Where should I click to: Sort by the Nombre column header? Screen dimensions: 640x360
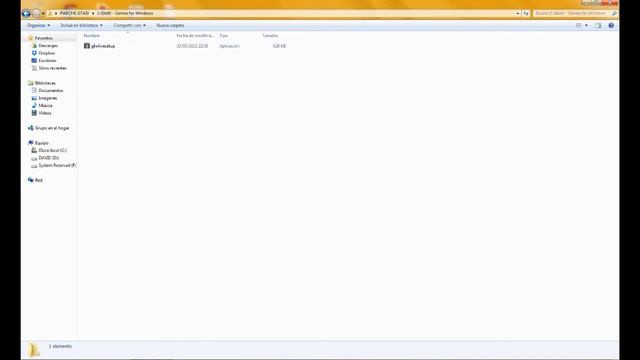pyautogui.click(x=92, y=36)
